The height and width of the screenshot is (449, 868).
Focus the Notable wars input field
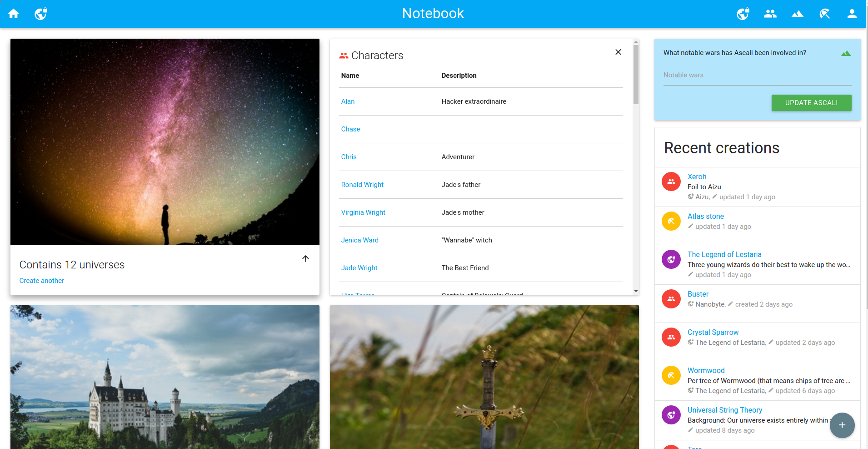[x=757, y=76]
